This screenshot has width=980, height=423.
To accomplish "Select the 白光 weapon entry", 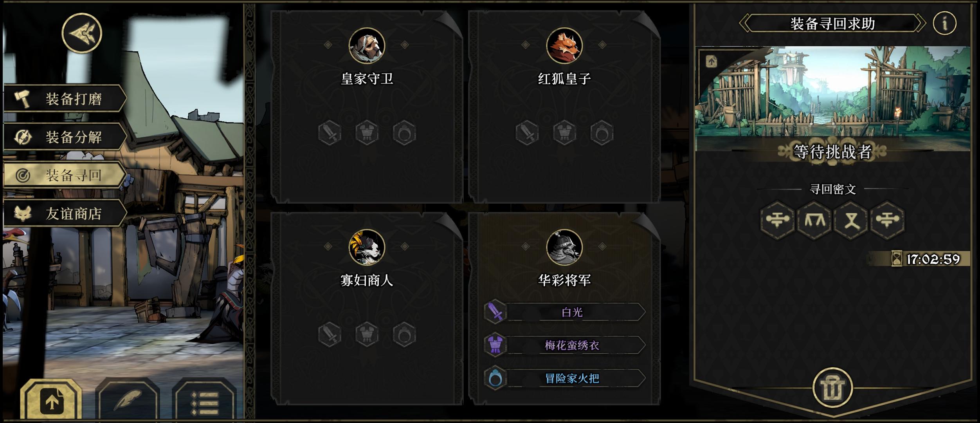I will tap(564, 312).
